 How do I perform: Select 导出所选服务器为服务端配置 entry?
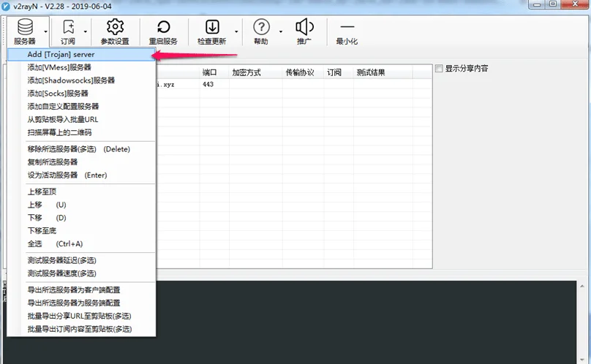click(x=81, y=303)
